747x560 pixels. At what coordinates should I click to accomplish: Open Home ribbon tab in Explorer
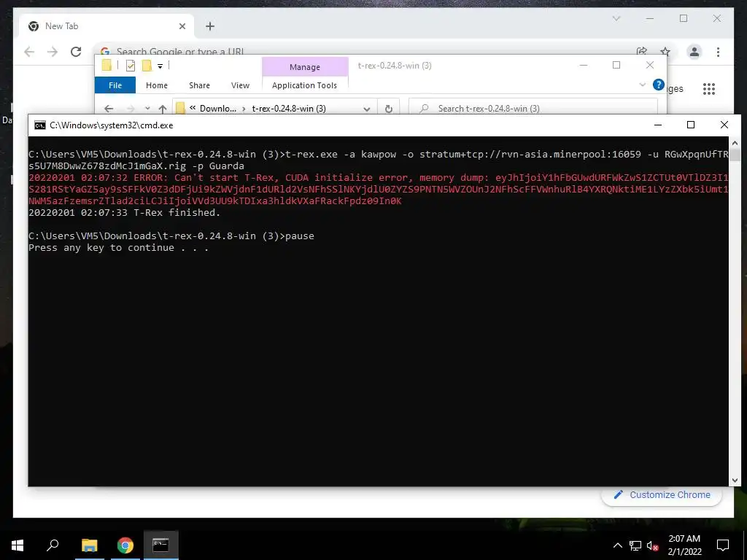tap(157, 85)
